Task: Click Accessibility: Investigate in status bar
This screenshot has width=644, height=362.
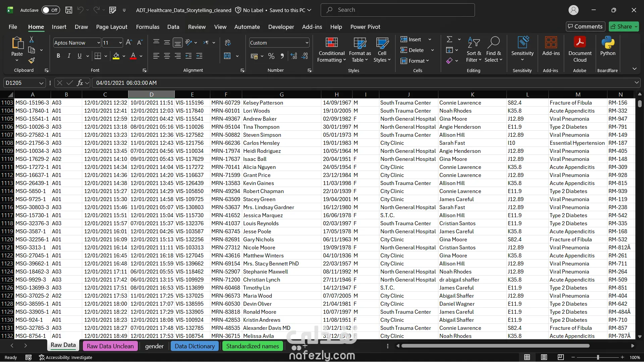Action: click(65, 357)
